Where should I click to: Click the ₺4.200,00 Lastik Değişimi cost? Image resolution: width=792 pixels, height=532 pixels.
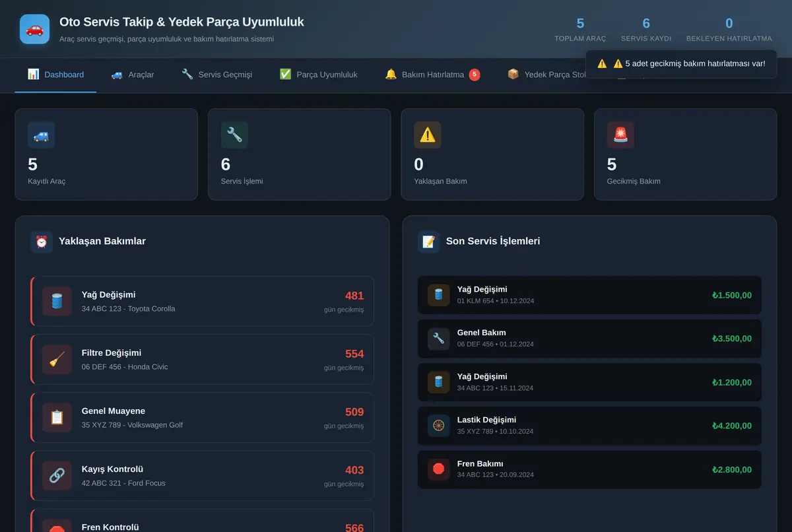point(731,426)
